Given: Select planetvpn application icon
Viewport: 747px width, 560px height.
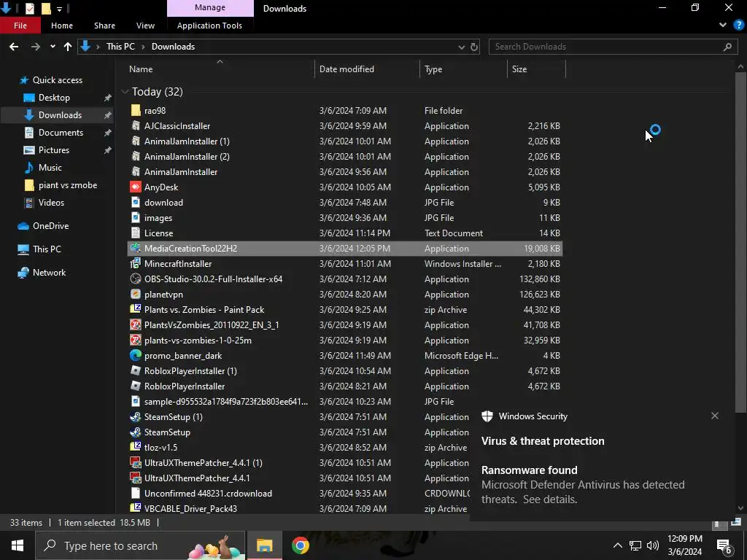Looking at the screenshot, I should point(136,295).
